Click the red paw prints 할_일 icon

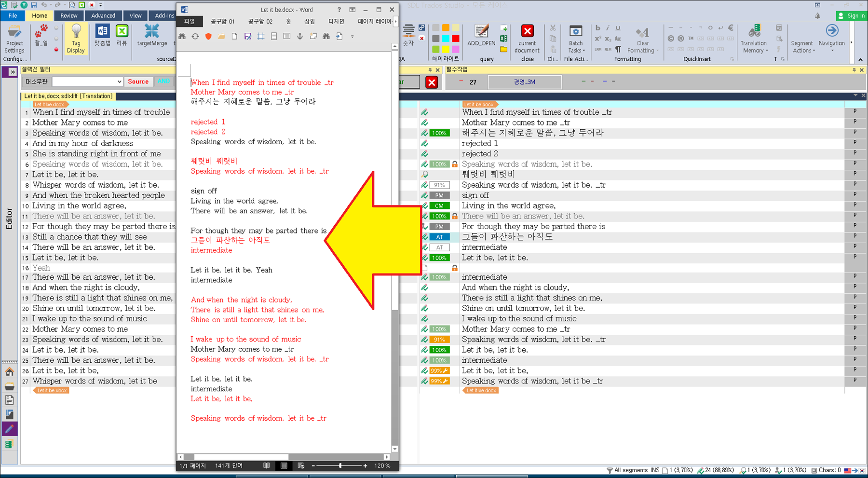pos(41,36)
